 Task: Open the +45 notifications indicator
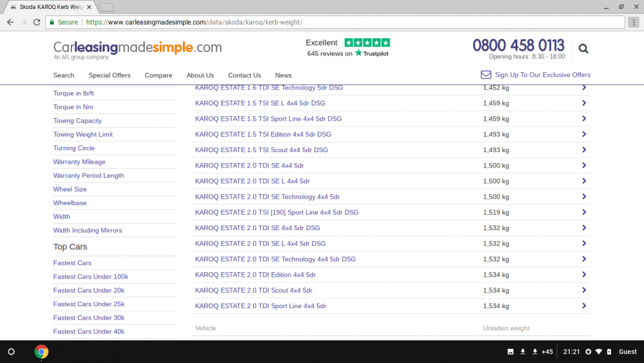point(547,352)
